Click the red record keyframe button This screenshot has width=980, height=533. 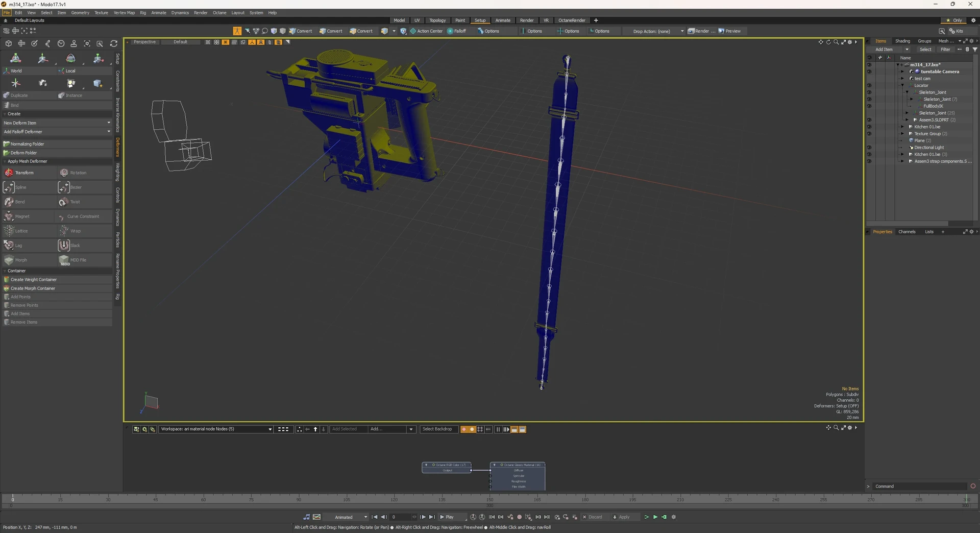(x=519, y=517)
